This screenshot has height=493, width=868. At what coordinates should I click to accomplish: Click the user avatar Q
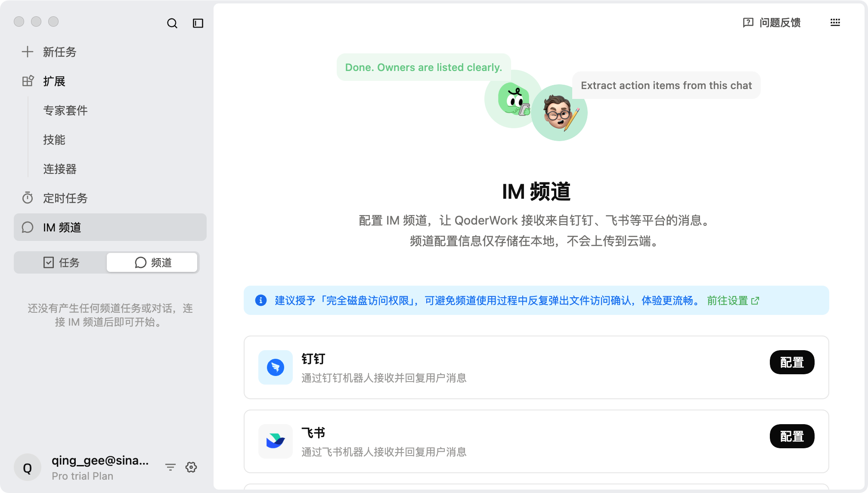28,468
